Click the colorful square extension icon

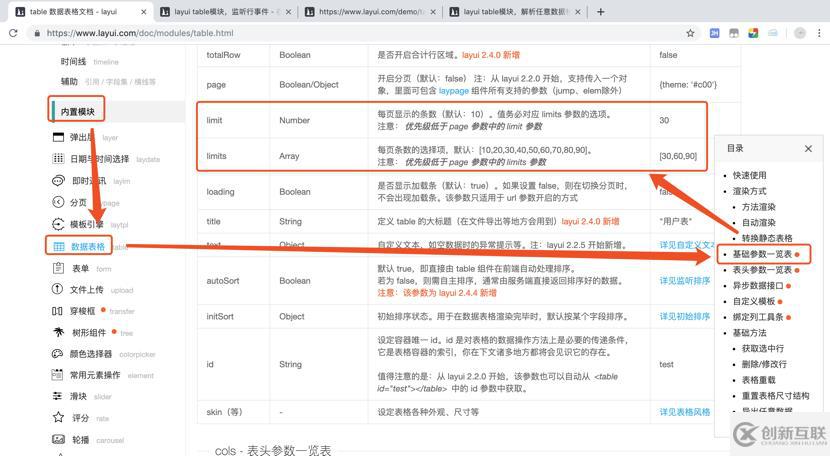753,33
